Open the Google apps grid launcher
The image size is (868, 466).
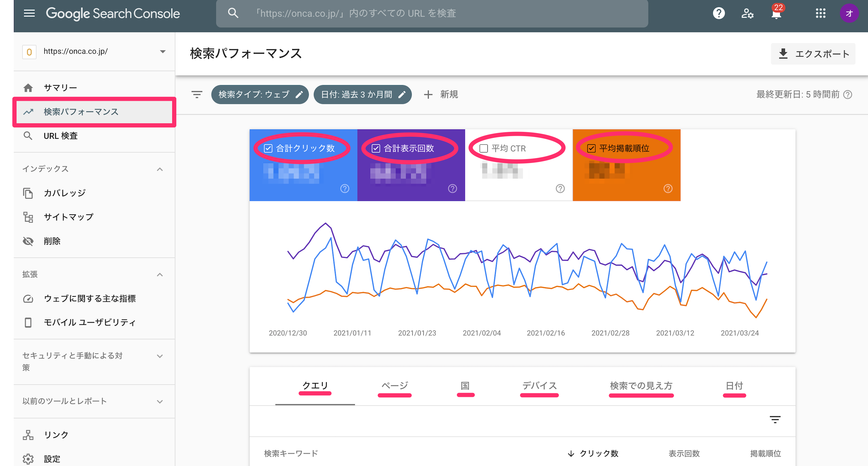[x=821, y=13]
